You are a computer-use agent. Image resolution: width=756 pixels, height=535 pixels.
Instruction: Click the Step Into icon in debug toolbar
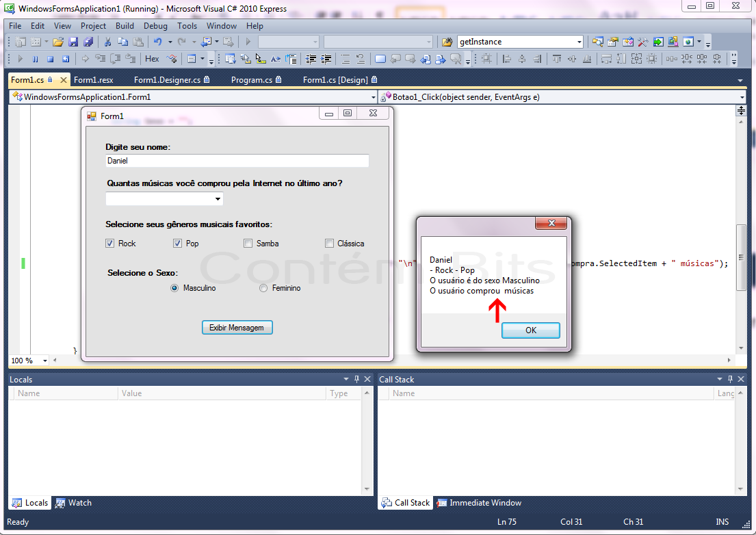tap(101, 59)
